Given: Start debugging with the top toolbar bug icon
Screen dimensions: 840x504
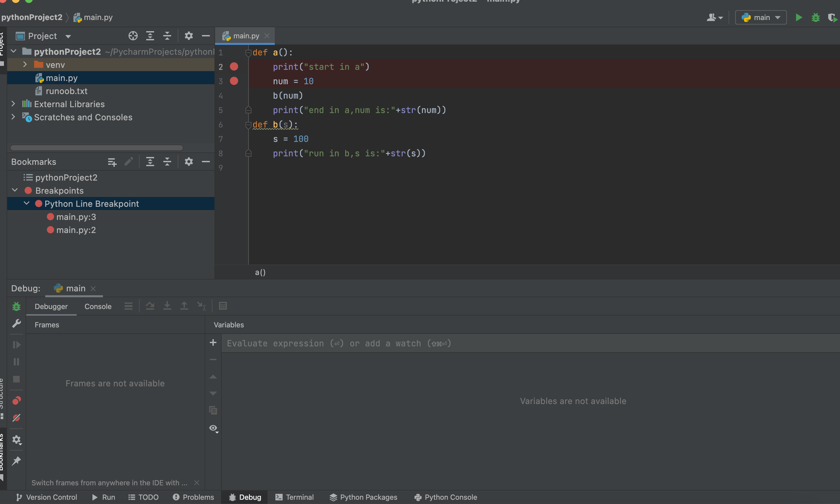Looking at the screenshot, I should click(x=815, y=17).
